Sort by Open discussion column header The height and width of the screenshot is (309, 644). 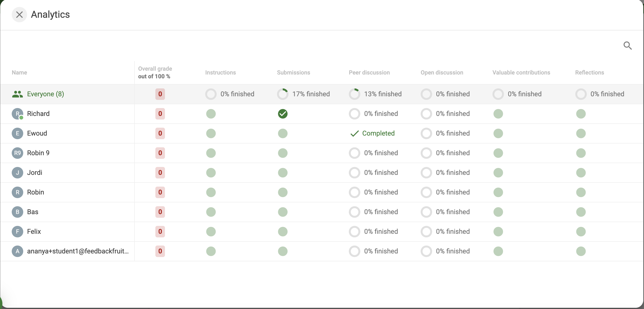click(x=442, y=73)
